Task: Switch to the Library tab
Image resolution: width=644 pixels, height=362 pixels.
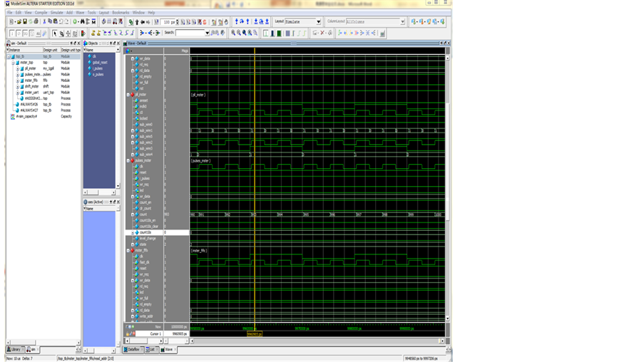Action: [x=16, y=350]
